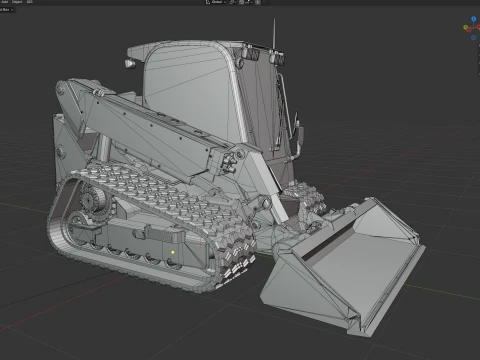Open the Object menu in viewport header
This screenshot has width=480, height=360.
point(17,2)
